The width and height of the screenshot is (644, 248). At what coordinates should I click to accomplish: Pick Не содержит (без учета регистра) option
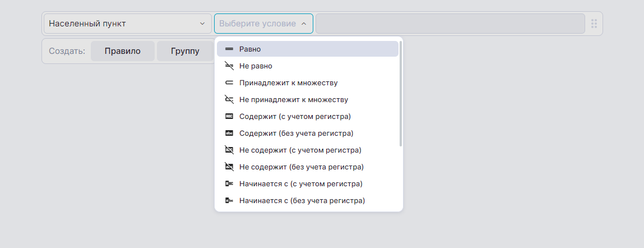tap(301, 167)
